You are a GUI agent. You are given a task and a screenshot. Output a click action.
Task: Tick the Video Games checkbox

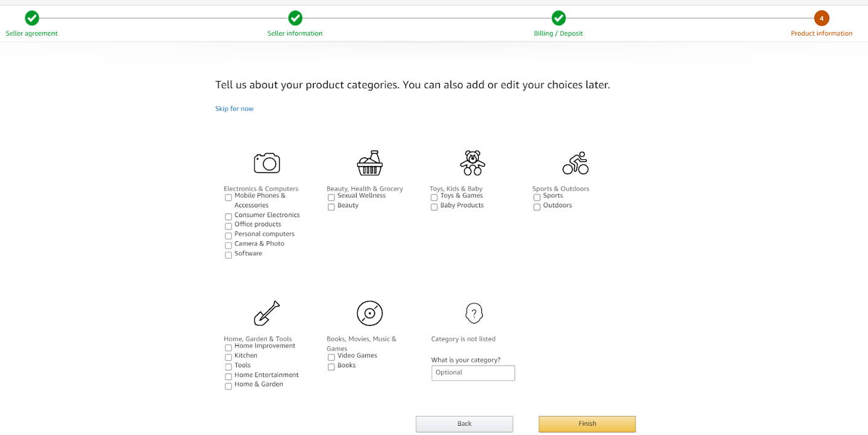(x=331, y=357)
